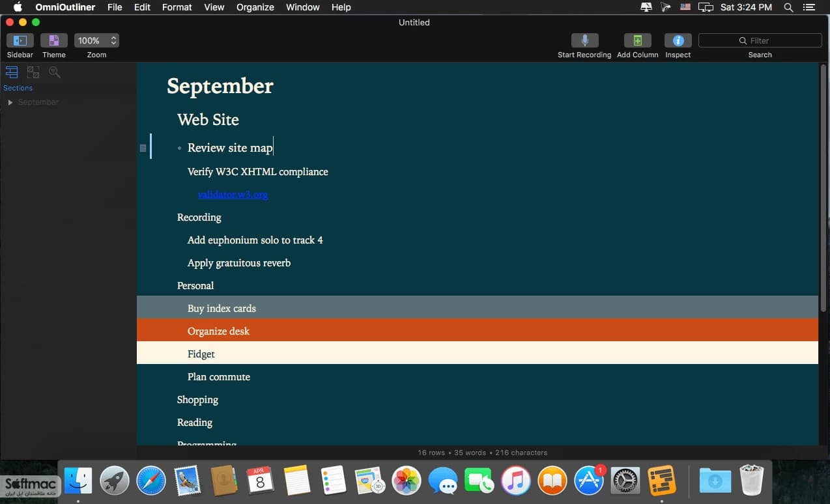The image size is (830, 504).
Task: Open Notification Center from menu bar
Action: pyautogui.click(x=809, y=7)
